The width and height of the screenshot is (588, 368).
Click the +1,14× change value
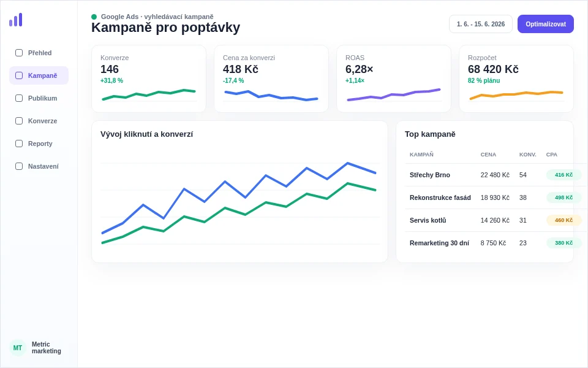pos(355,80)
